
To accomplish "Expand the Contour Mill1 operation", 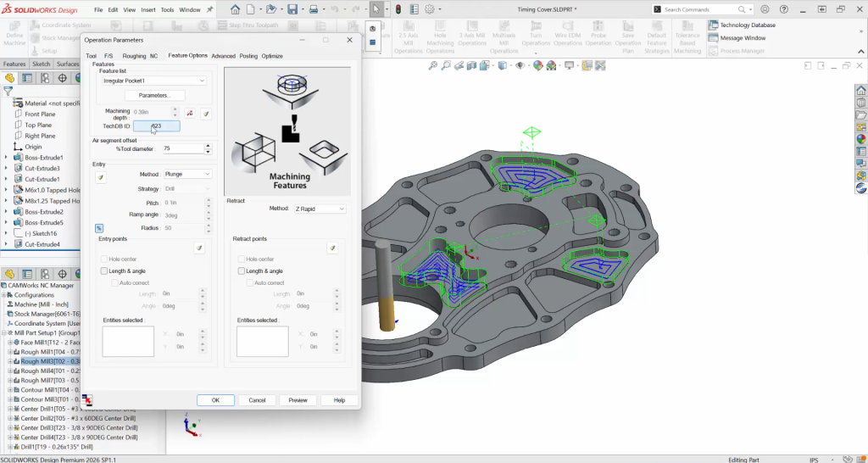I will pos(10,390).
